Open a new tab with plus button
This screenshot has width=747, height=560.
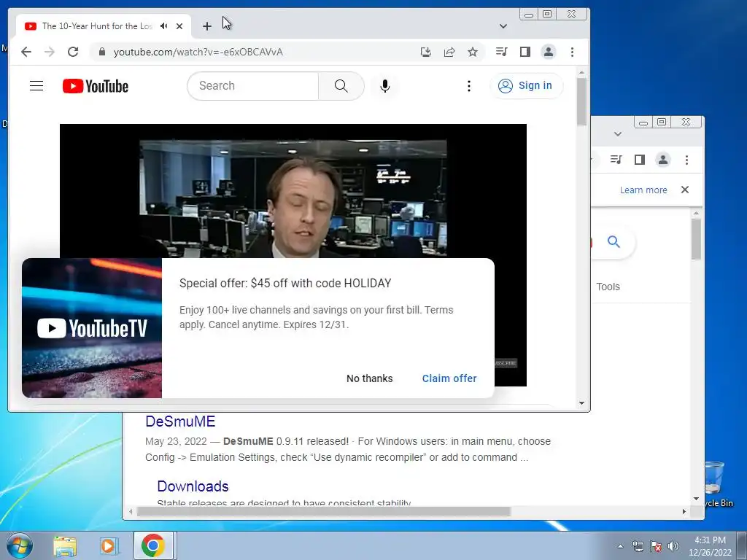point(206,26)
